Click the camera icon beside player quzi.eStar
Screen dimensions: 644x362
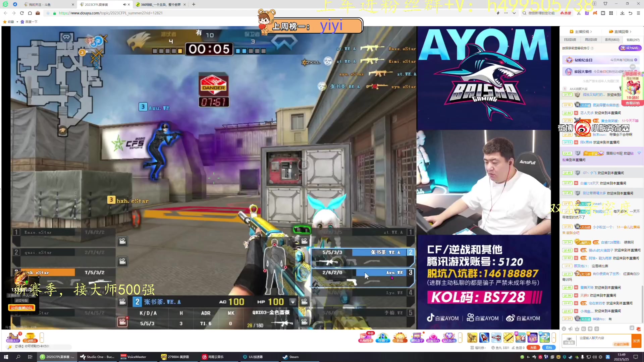pyautogui.click(x=122, y=261)
